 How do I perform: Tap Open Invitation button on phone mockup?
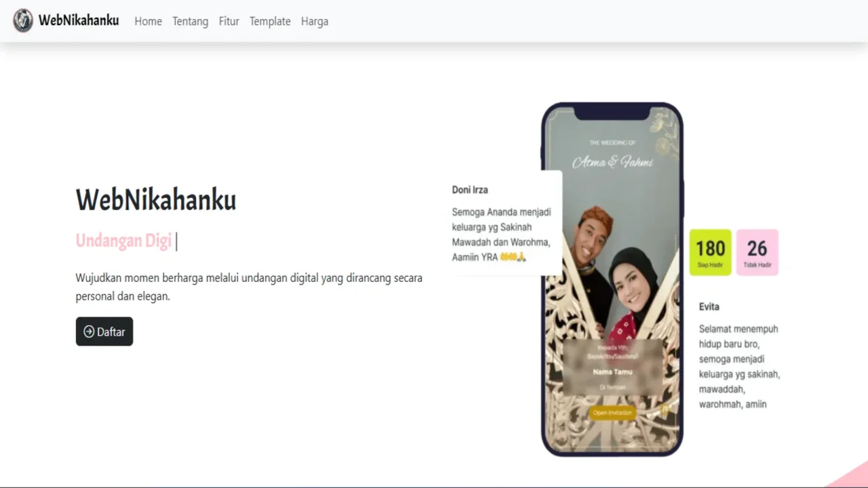click(x=612, y=413)
